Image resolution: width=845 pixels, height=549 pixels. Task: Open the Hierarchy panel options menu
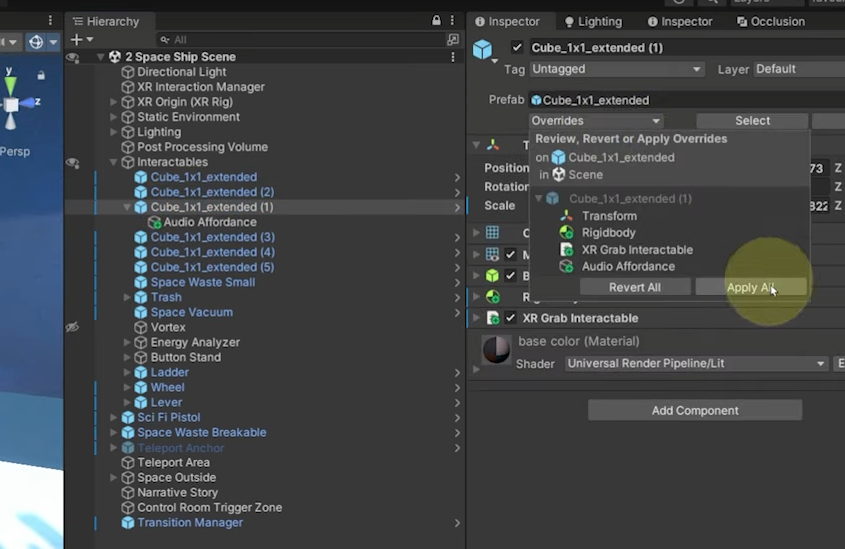452,20
